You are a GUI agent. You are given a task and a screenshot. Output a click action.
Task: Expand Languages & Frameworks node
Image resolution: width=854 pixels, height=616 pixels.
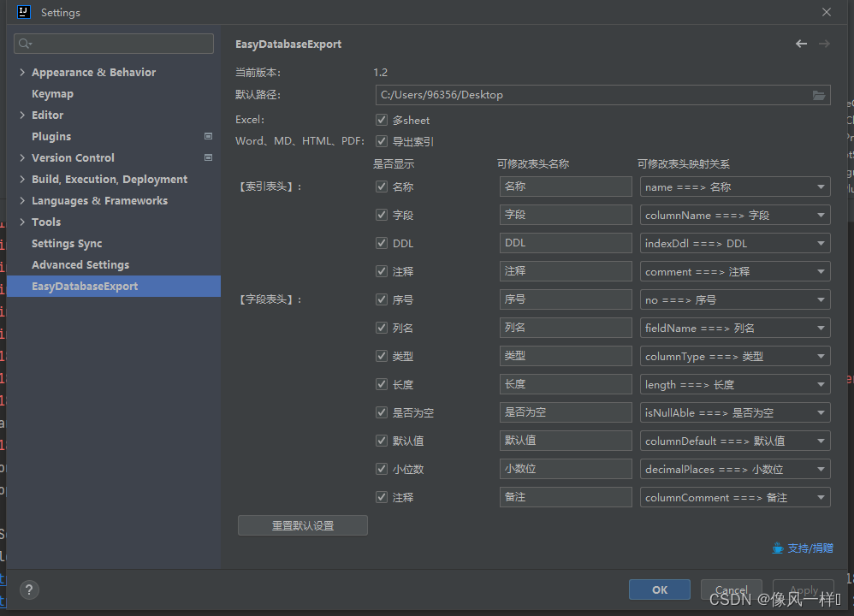click(x=22, y=200)
